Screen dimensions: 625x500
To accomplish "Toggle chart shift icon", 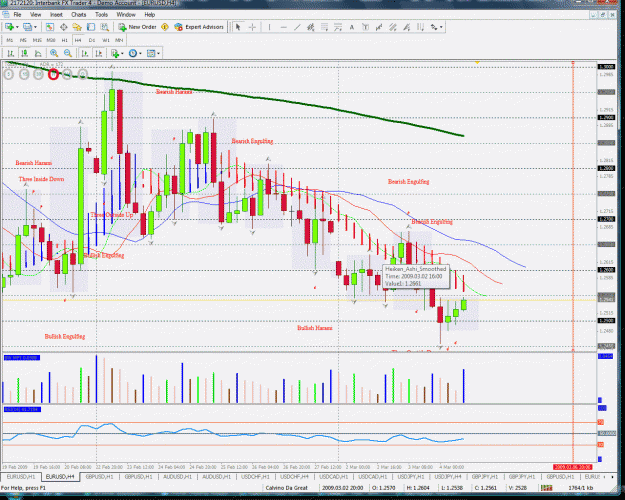I will click(98, 53).
